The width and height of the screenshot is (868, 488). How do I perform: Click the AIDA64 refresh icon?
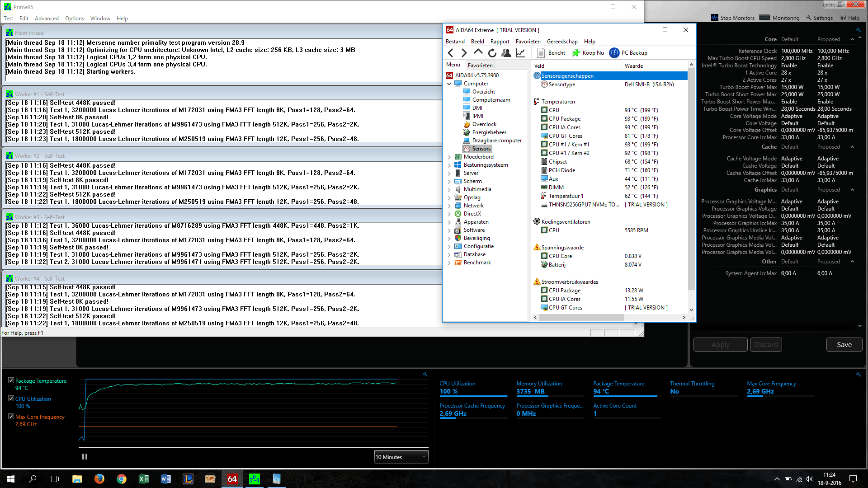(x=492, y=53)
